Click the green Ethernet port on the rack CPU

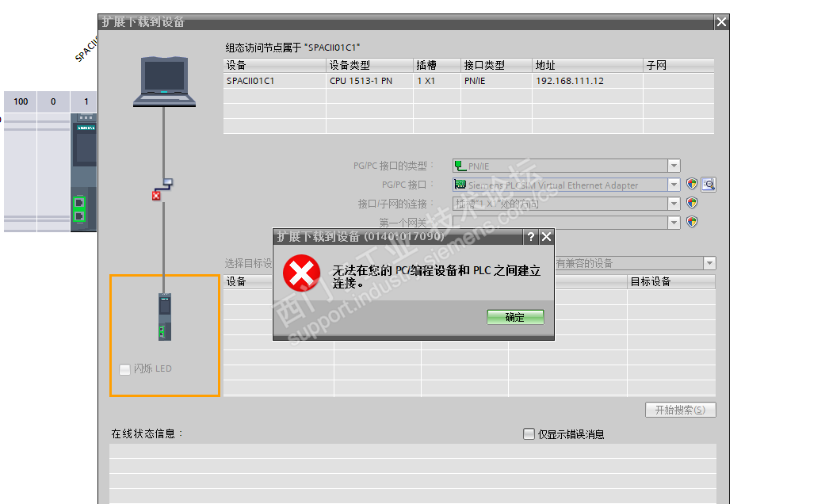(79, 209)
